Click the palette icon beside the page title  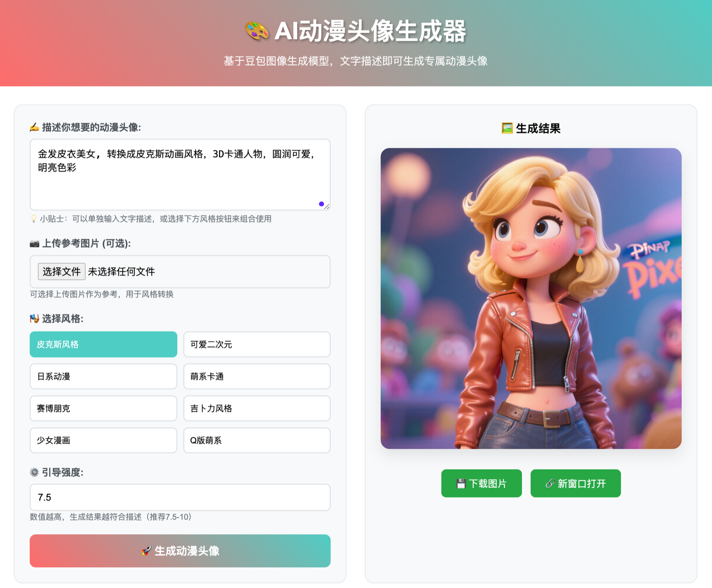point(257,31)
